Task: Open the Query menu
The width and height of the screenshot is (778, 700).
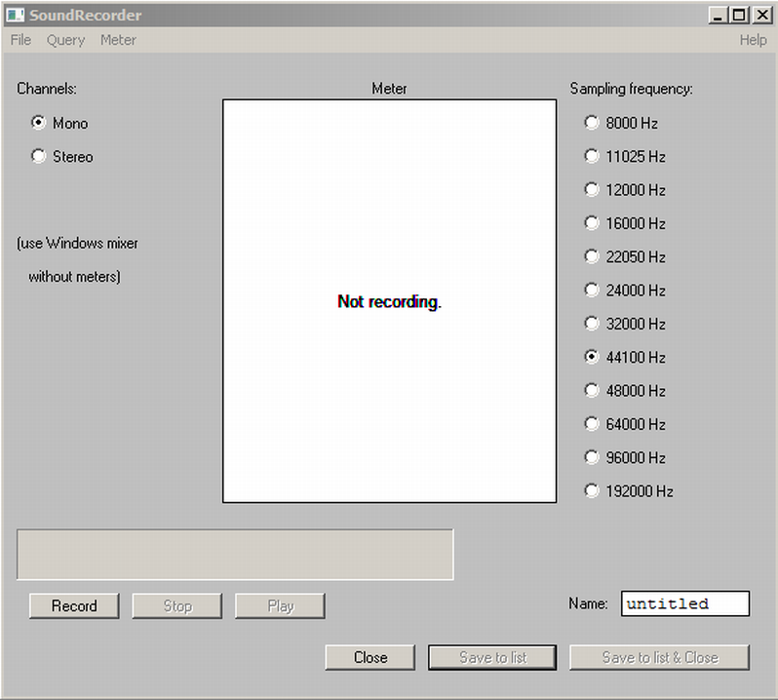Action: point(65,40)
